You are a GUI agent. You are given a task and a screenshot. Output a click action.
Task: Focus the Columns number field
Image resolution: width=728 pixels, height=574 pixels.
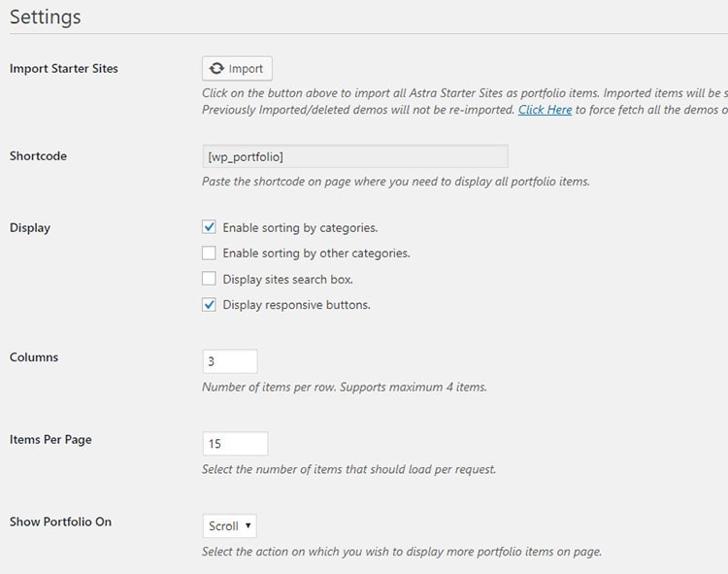coord(230,361)
